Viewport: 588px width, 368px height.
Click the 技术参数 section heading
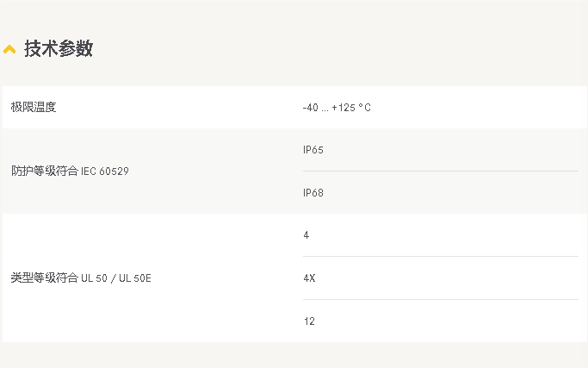point(59,49)
